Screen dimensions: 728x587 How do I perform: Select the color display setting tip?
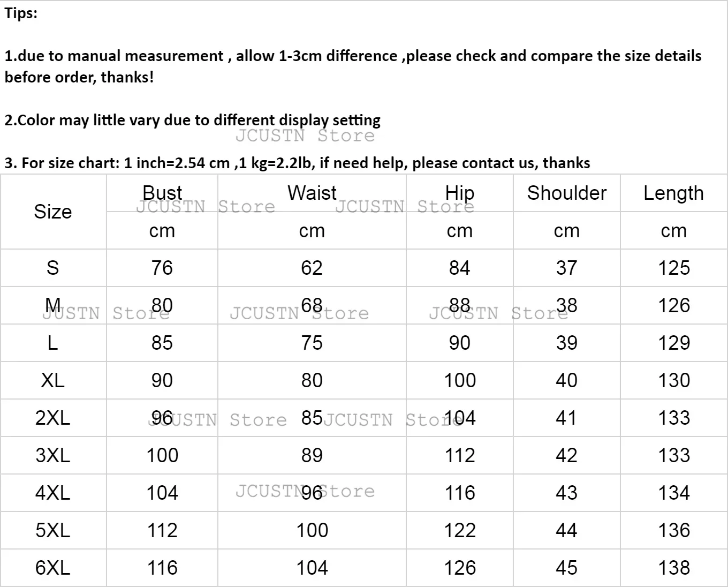[193, 120]
